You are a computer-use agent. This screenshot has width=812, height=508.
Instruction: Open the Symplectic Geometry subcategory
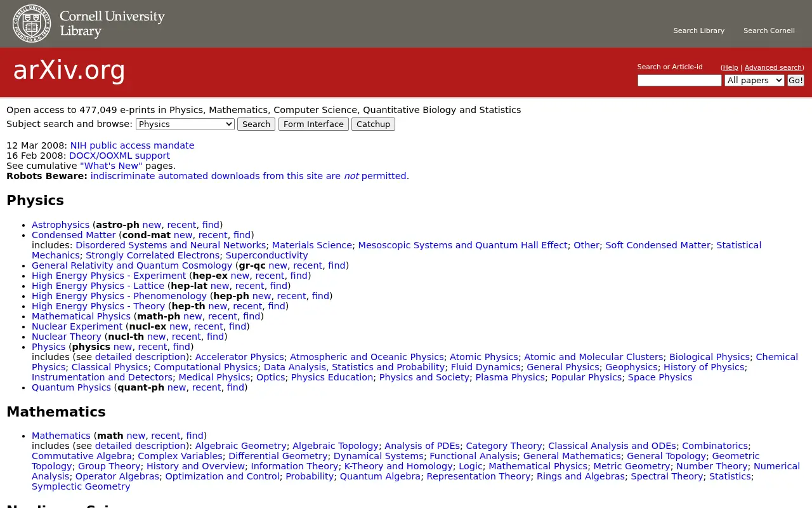coord(81,486)
